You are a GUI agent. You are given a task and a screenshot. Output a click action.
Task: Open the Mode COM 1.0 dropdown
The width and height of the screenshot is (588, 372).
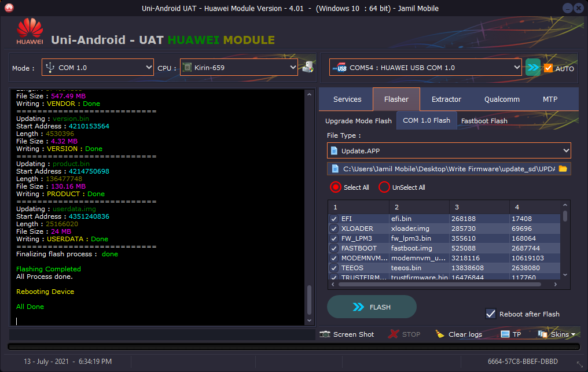coord(97,68)
